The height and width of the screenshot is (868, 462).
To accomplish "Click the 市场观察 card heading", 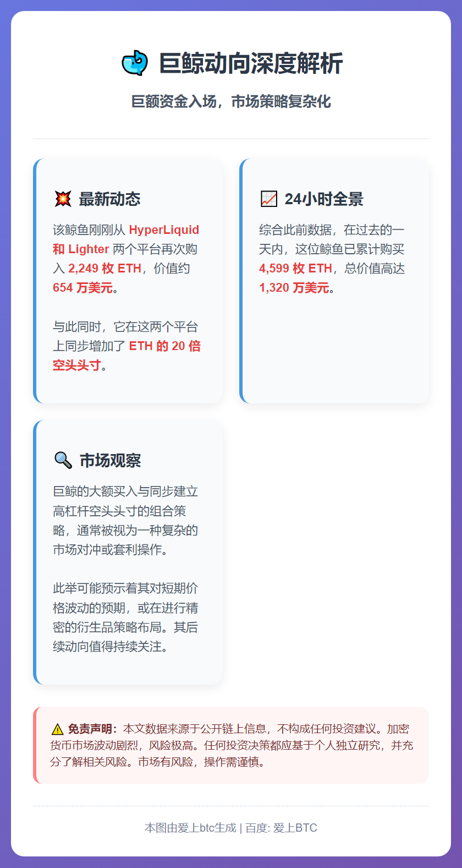I will tap(111, 460).
